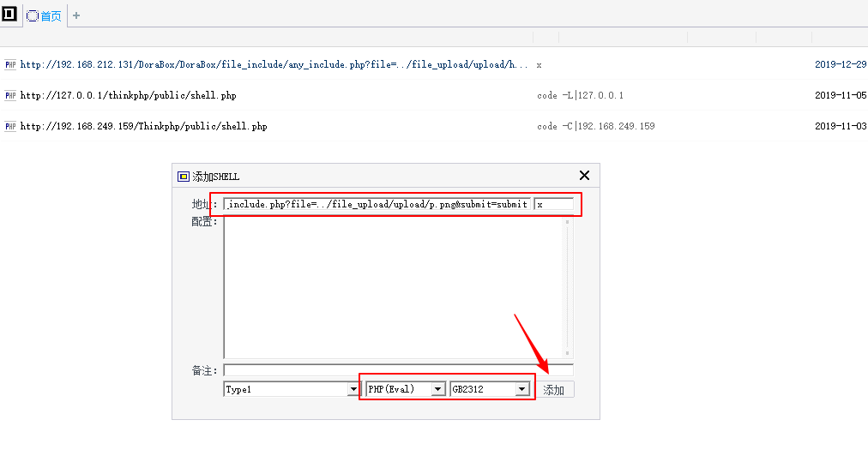Image resolution: width=868 pixels, height=462 pixels.
Task: Click the 备注 remarks input field
Action: (398, 370)
